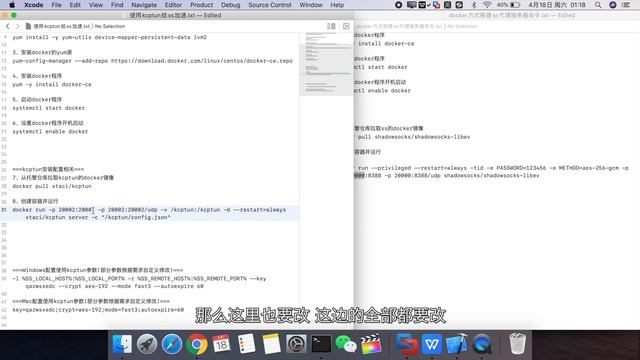Open the View menu
Screen dimensions: 640x360
coord(96,5)
